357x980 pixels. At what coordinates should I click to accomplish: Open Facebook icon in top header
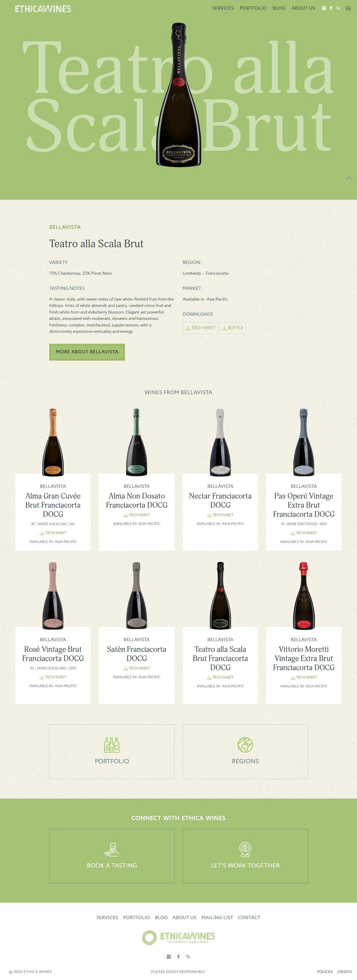[x=331, y=8]
